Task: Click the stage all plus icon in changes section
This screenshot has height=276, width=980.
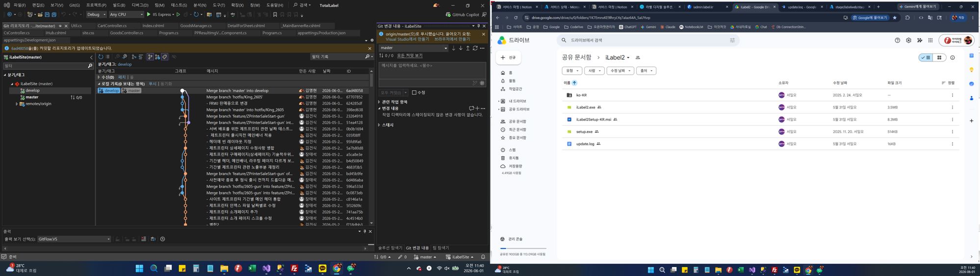Action: (x=477, y=109)
